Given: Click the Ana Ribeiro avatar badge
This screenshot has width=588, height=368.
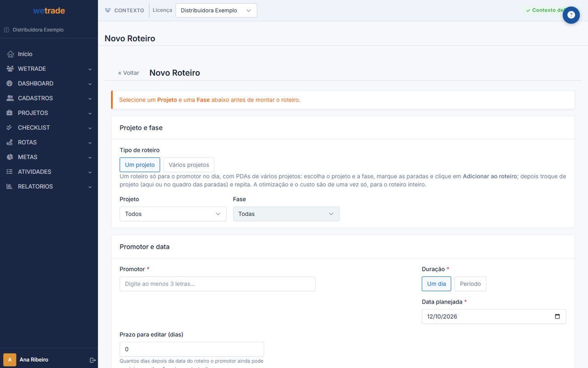Looking at the screenshot, I should pyautogui.click(x=10, y=360).
